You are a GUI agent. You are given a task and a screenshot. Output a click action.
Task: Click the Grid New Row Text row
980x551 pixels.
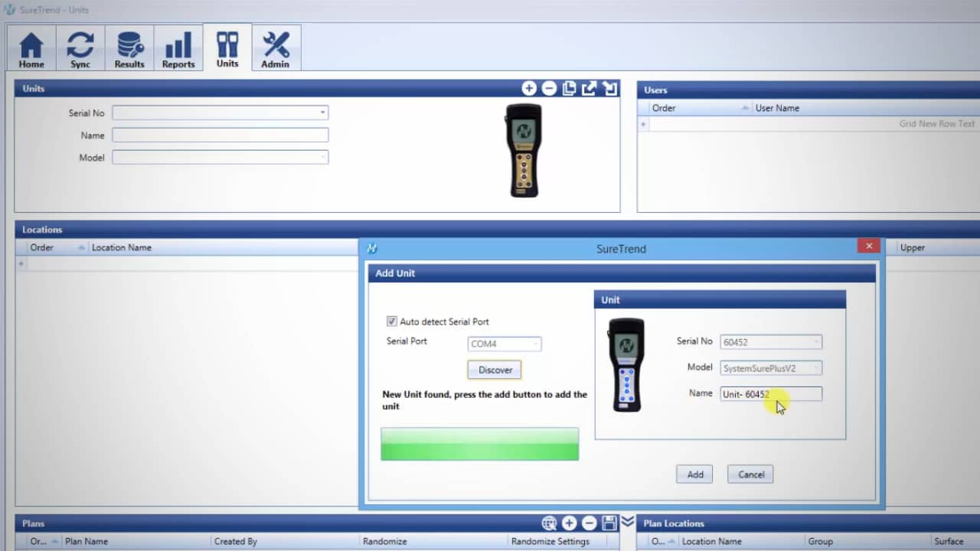tap(815, 124)
